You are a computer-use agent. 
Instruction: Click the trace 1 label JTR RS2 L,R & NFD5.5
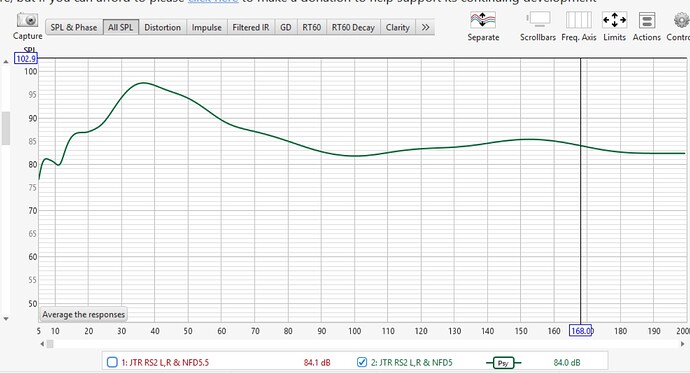click(165, 362)
